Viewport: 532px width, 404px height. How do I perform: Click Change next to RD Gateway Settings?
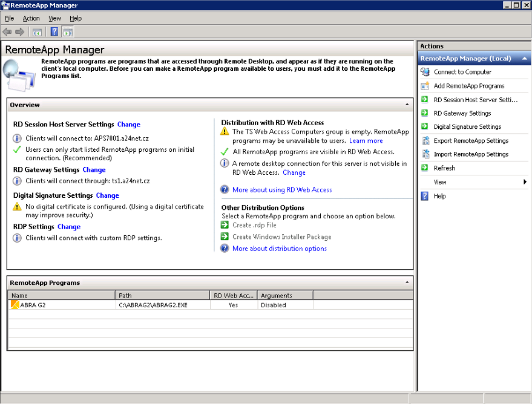tap(94, 170)
